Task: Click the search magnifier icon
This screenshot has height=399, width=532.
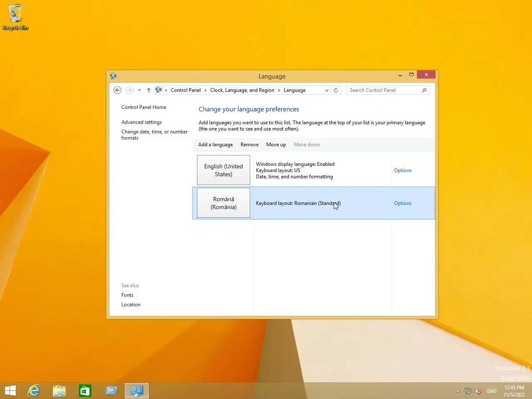Action: pyautogui.click(x=424, y=90)
